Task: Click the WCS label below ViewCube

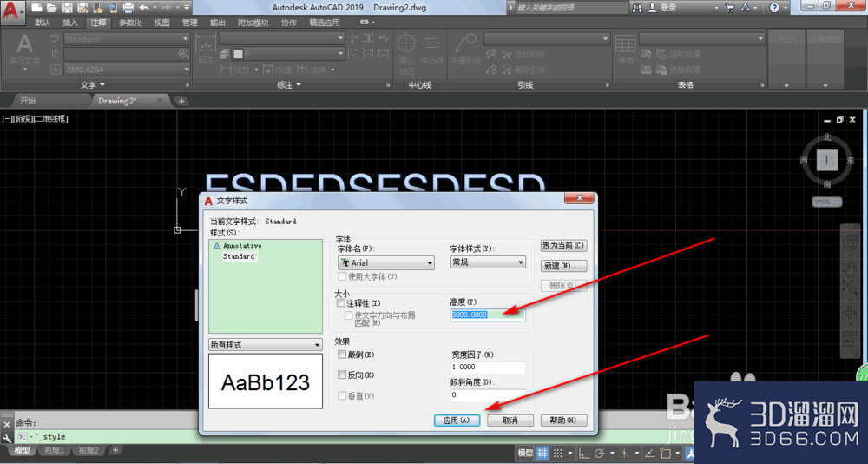Action: tap(827, 202)
